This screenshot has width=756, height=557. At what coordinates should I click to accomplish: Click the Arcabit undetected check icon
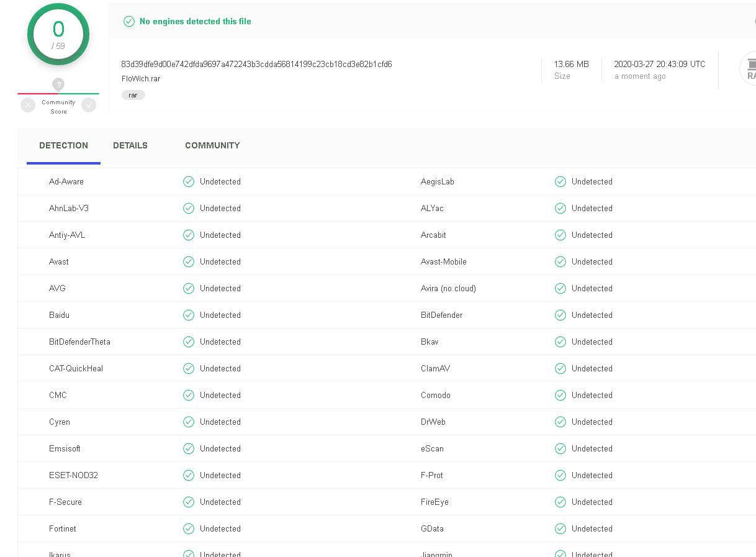pyautogui.click(x=560, y=235)
